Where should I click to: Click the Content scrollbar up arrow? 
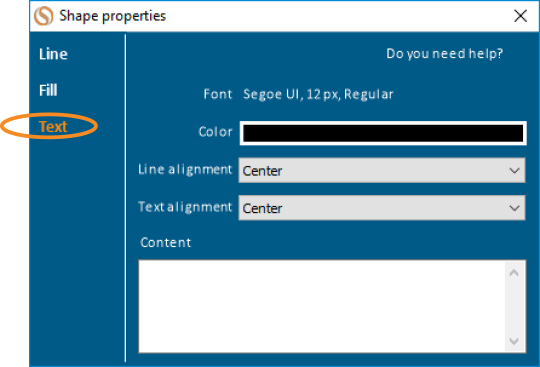point(514,273)
